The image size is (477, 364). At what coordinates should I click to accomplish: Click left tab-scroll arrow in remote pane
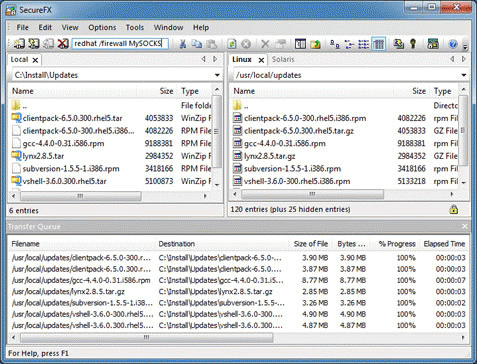(452, 59)
